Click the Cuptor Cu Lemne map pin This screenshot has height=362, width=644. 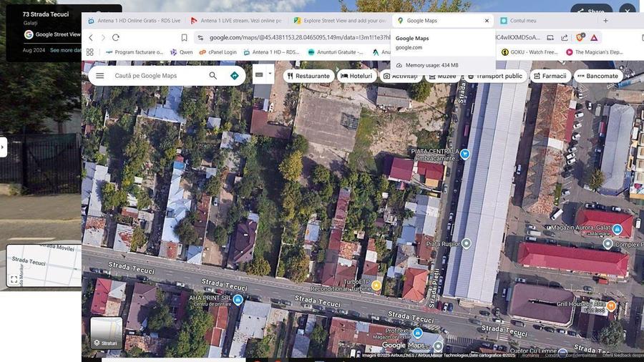tap(562, 353)
